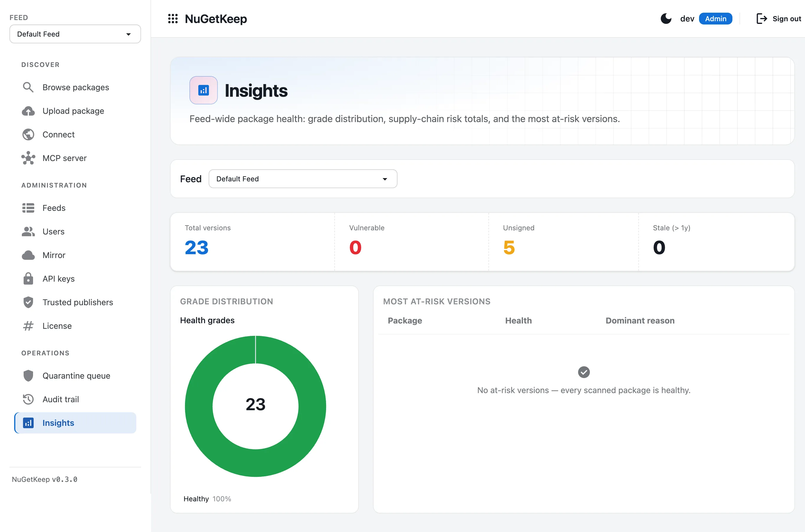
Task: Click the donut center total 23
Action: click(255, 404)
